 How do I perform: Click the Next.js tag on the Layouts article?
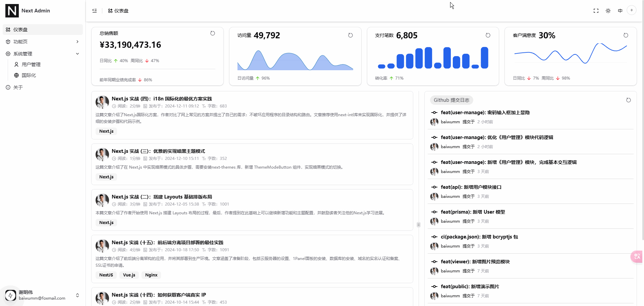tap(106, 223)
